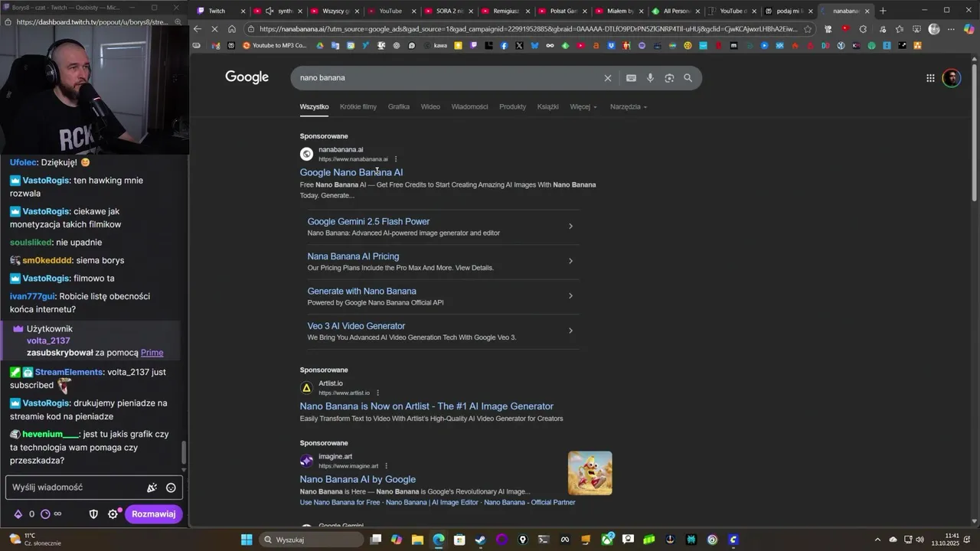
Task: Open Nano Banana is Now on Artlist link
Action: tap(426, 406)
